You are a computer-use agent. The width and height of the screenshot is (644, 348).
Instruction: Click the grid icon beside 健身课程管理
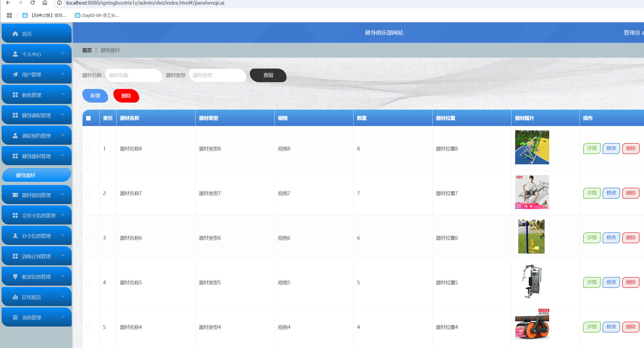tap(15, 115)
